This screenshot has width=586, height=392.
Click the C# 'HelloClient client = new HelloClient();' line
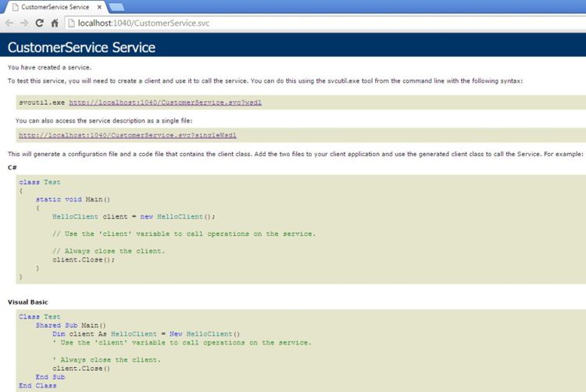134,216
